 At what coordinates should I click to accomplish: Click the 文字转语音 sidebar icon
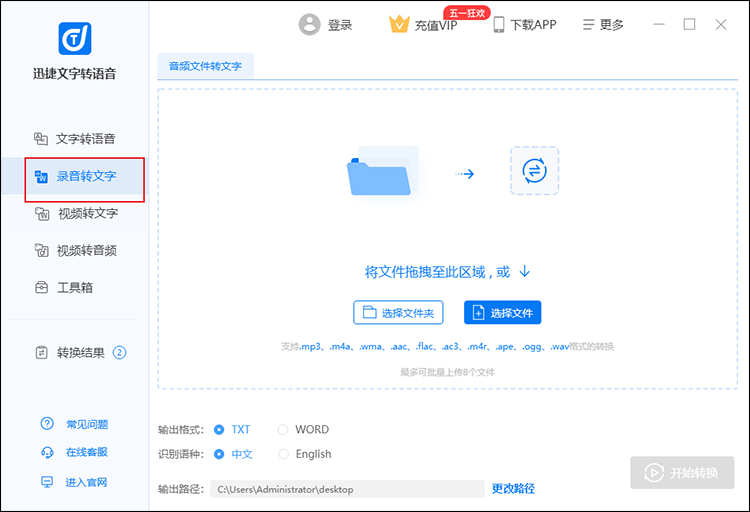tap(41, 139)
